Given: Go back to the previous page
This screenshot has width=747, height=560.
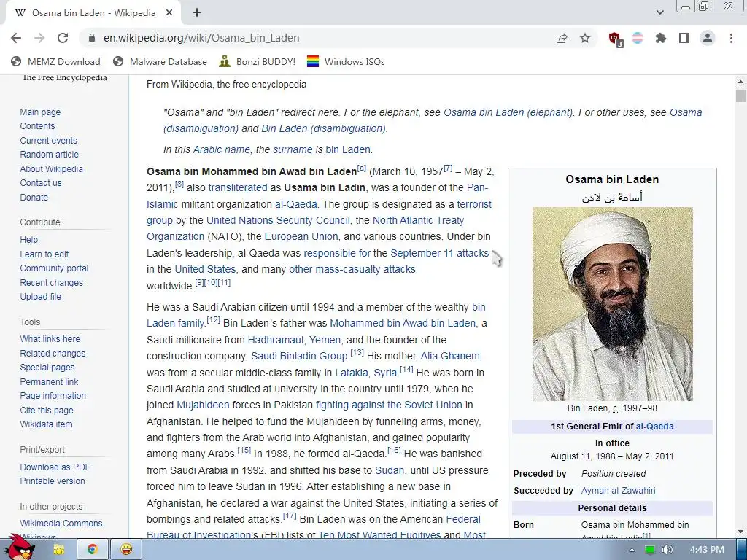Looking at the screenshot, I should pos(16,38).
